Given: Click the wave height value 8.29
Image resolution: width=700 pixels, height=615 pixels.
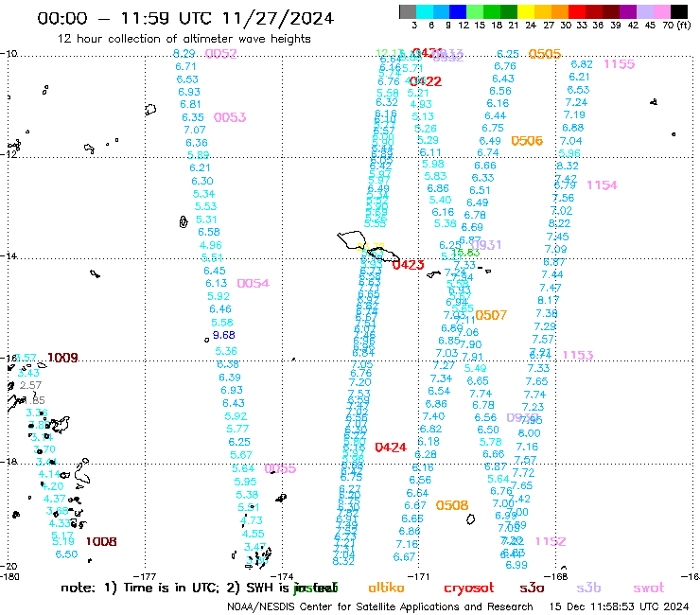Looking at the screenshot, I should pyautogui.click(x=184, y=54).
